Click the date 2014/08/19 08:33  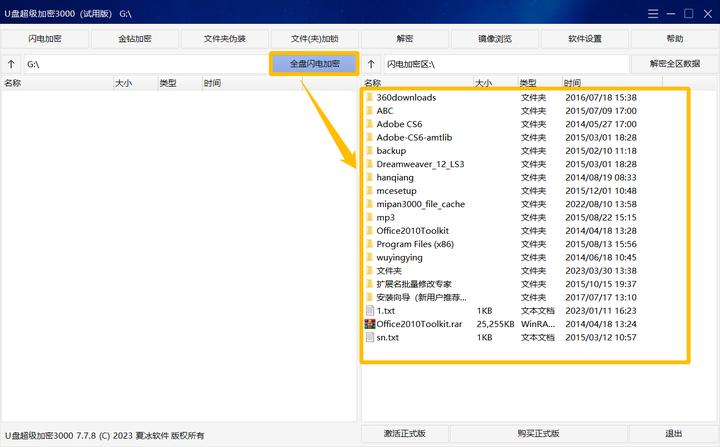[x=601, y=177]
